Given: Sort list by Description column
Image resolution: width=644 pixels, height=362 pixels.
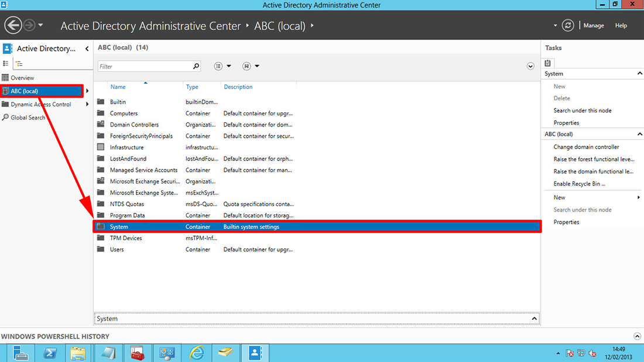Looking at the screenshot, I should pos(238,87).
